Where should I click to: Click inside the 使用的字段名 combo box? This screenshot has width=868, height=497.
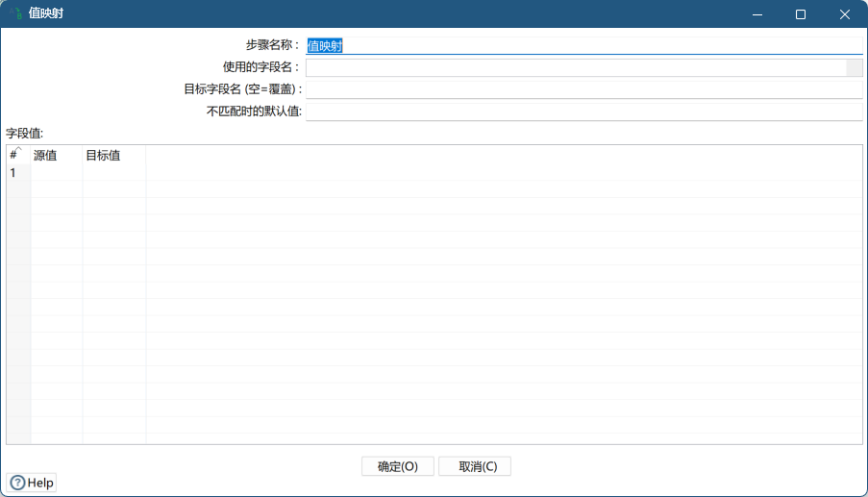pos(575,67)
